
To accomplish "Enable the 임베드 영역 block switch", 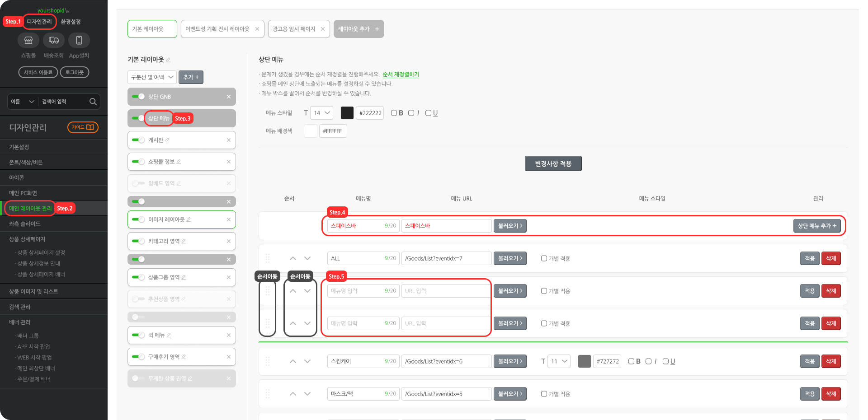I will pyautogui.click(x=138, y=183).
